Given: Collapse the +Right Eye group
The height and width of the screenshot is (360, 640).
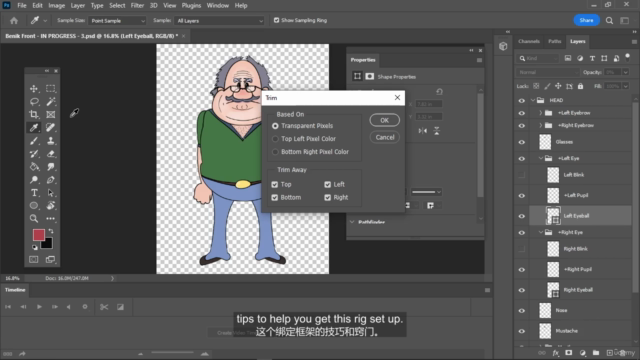Looking at the screenshot, I should (541, 232).
